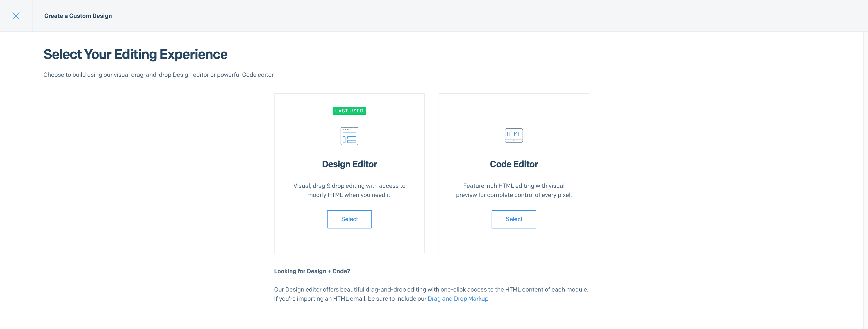Click the Design Editor drag-and-drop icon

[x=349, y=136]
